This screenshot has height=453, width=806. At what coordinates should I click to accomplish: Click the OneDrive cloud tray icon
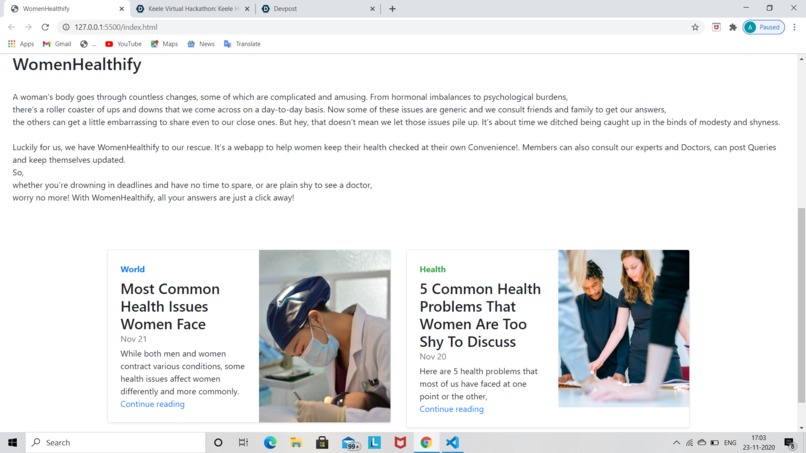[x=702, y=443]
